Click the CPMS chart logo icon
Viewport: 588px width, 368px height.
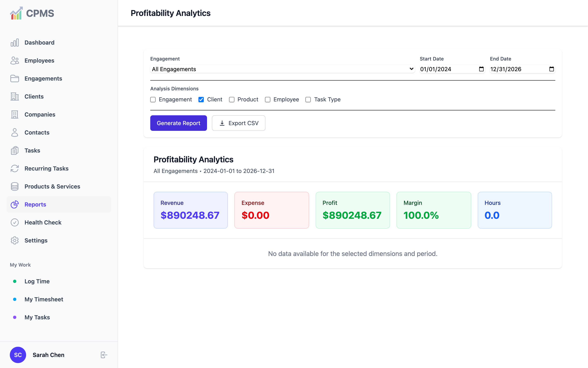pyautogui.click(x=16, y=13)
